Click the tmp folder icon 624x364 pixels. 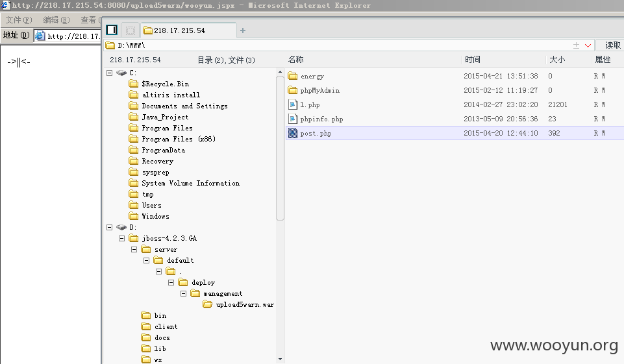134,194
